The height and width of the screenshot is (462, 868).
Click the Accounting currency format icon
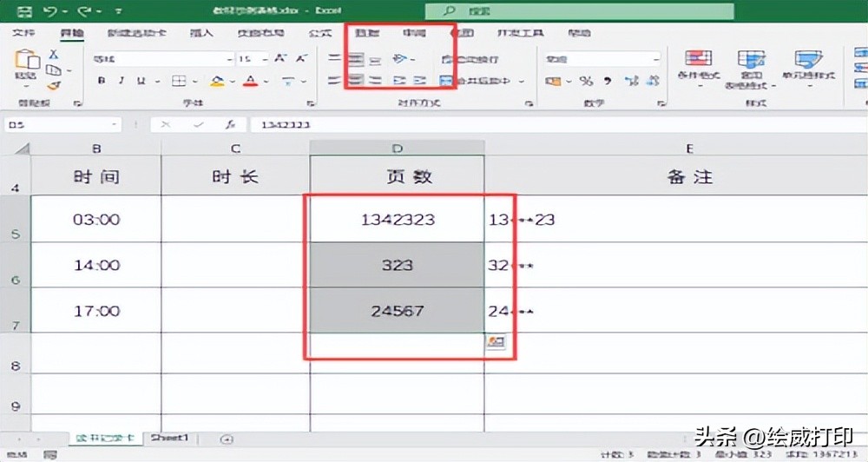[553, 82]
